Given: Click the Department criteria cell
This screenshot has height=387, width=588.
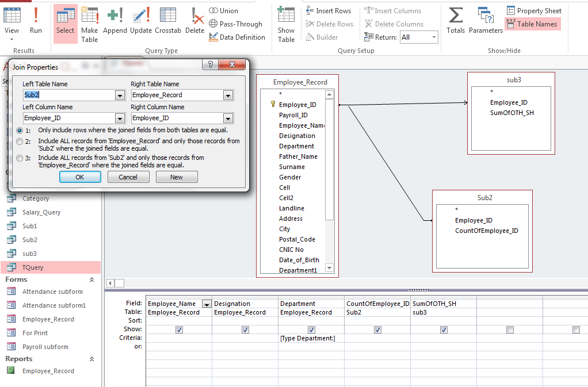Looking at the screenshot, I should (311, 338).
